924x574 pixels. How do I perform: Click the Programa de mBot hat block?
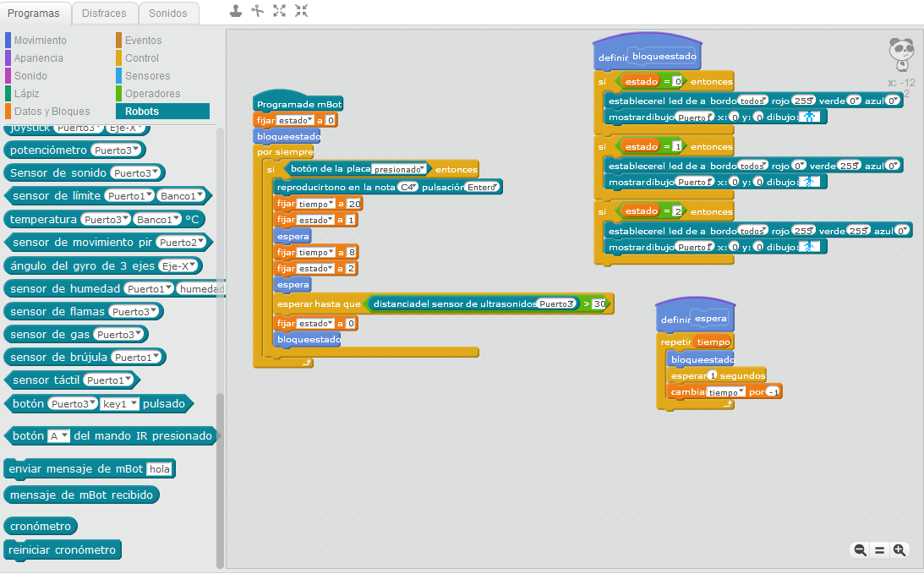[298, 102]
